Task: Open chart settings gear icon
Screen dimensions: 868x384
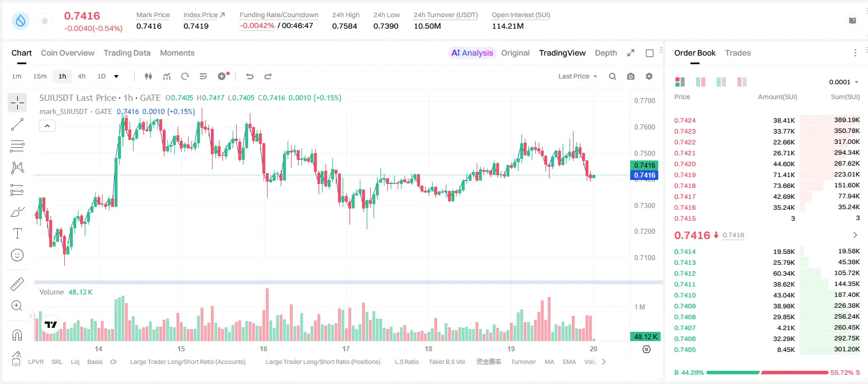Action: click(649, 76)
